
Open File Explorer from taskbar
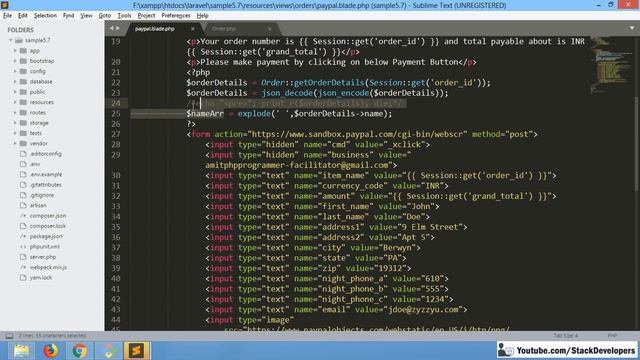pyautogui.click(x=22, y=351)
